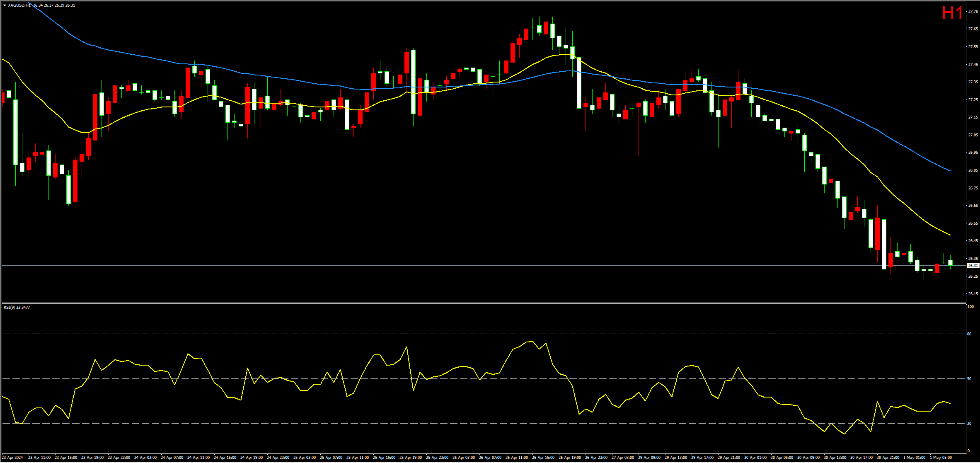The width and height of the screenshot is (980, 463).
Task: Click the 29 Apr 09:00 time label
Action: (x=649, y=458)
